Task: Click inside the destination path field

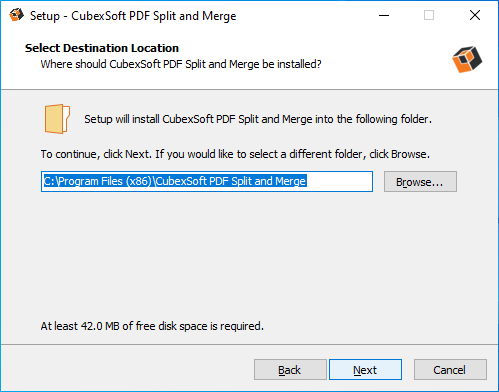Action: 207,182
